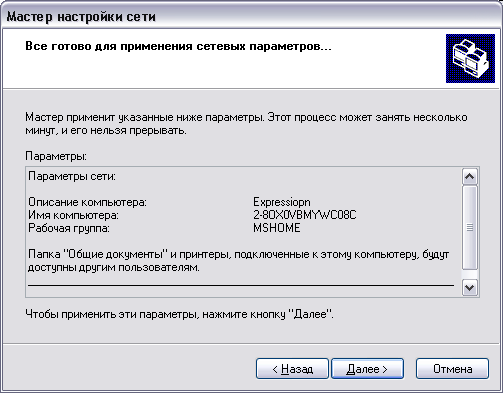Click the Общие документы sharing paragraph

(x=239, y=261)
